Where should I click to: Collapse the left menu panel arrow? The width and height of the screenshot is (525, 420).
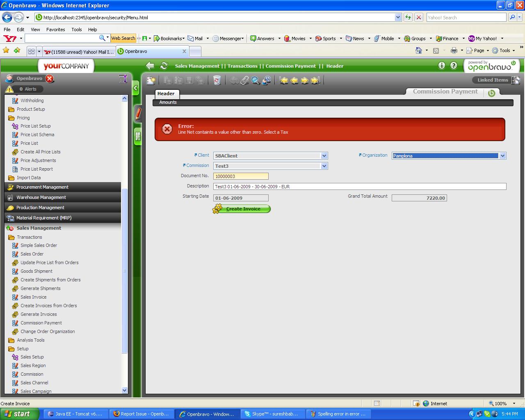(136, 88)
